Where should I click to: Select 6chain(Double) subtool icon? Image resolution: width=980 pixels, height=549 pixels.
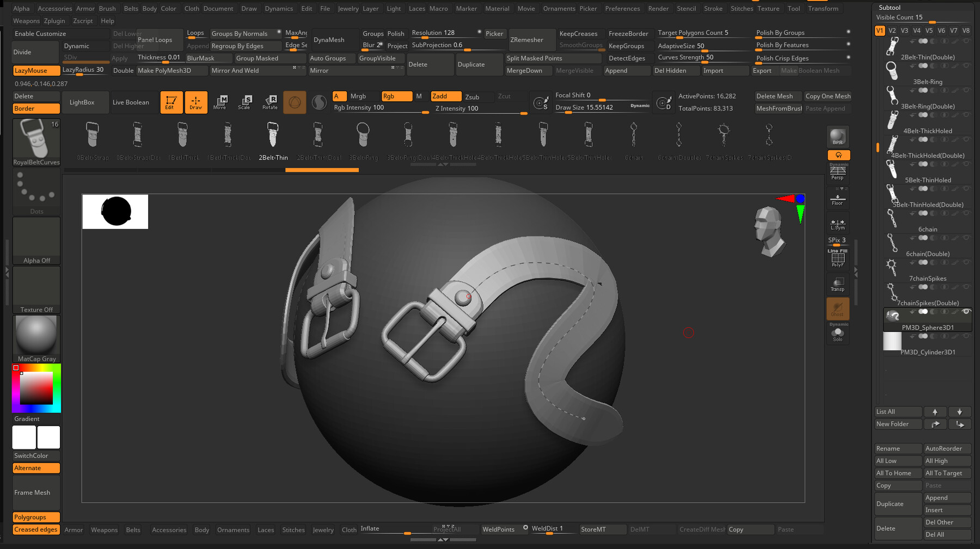892,243
